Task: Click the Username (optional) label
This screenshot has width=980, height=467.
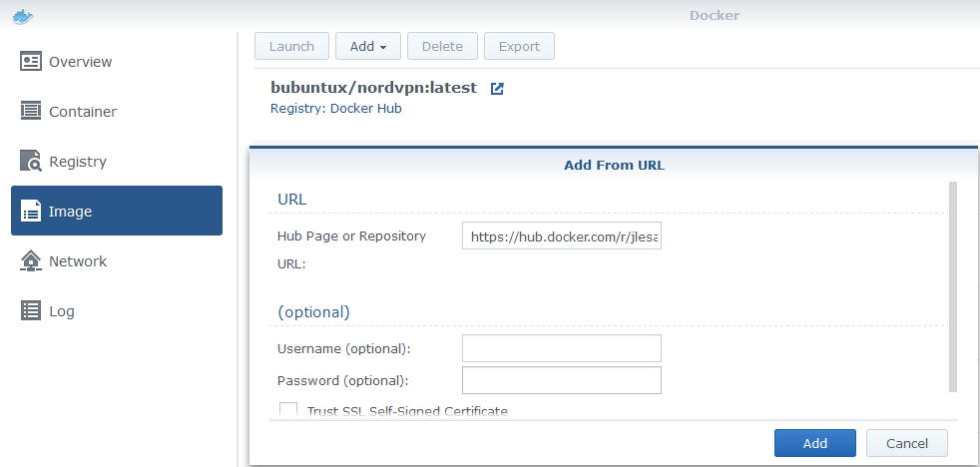Action: tap(343, 349)
